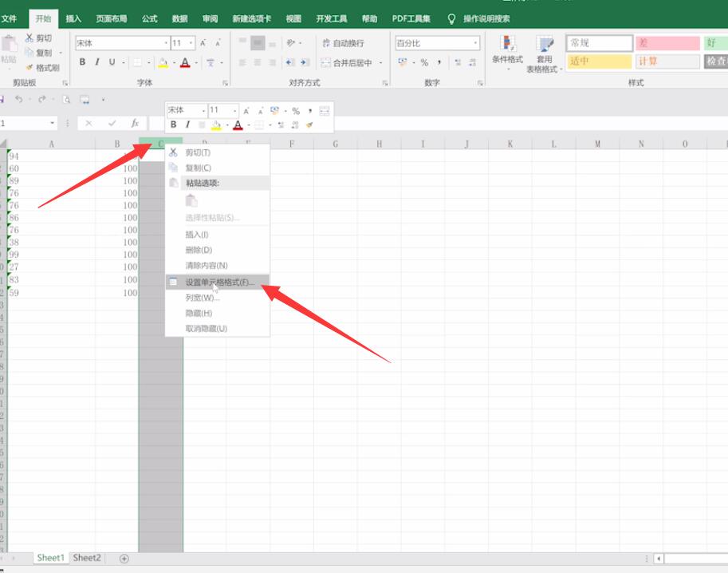Viewport: 728px width, 573px height.
Task: Open the 百分比 number format dropdown
Action: 475,43
